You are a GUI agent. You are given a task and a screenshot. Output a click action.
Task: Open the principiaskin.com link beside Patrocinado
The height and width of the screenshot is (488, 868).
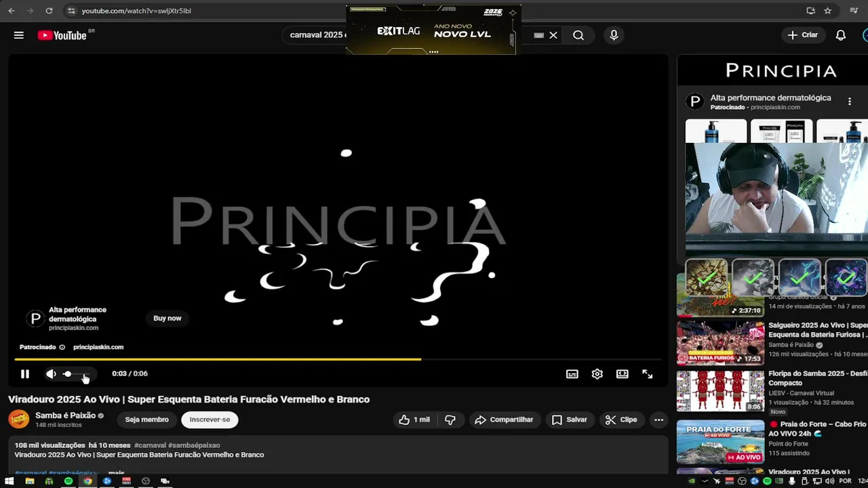(98, 347)
